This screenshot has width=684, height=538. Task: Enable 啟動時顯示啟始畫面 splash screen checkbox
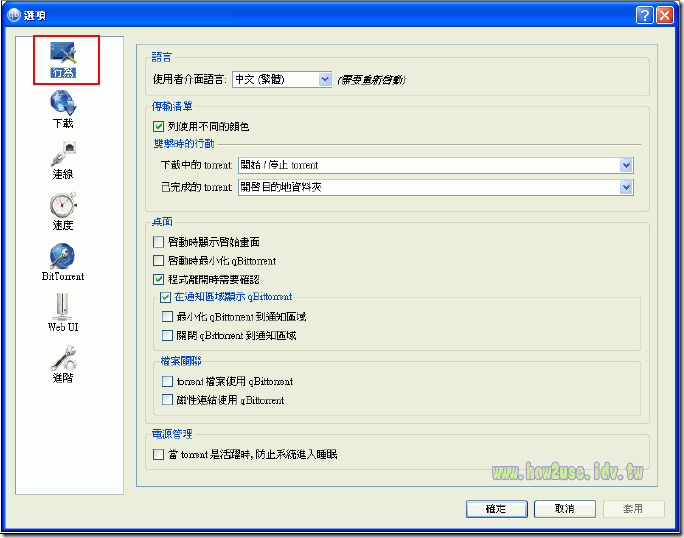click(158, 242)
